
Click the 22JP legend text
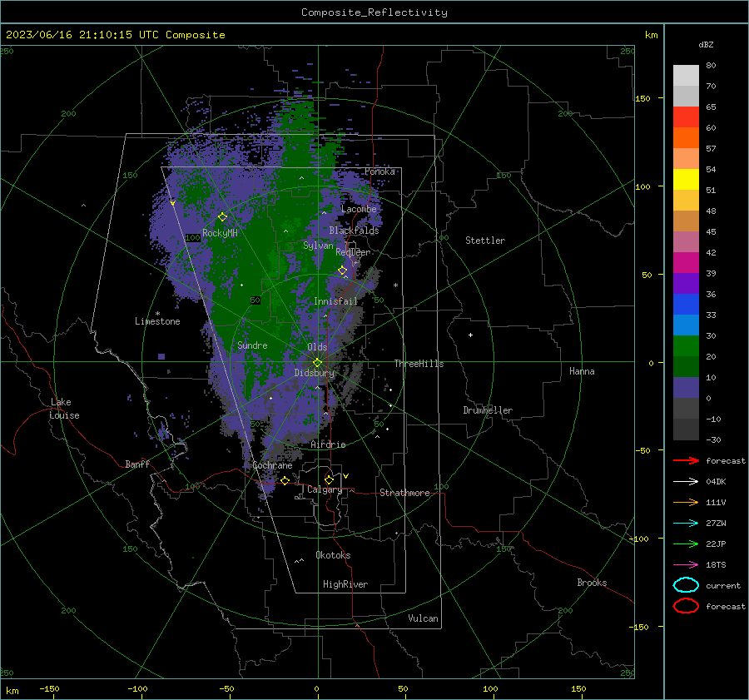(x=716, y=544)
